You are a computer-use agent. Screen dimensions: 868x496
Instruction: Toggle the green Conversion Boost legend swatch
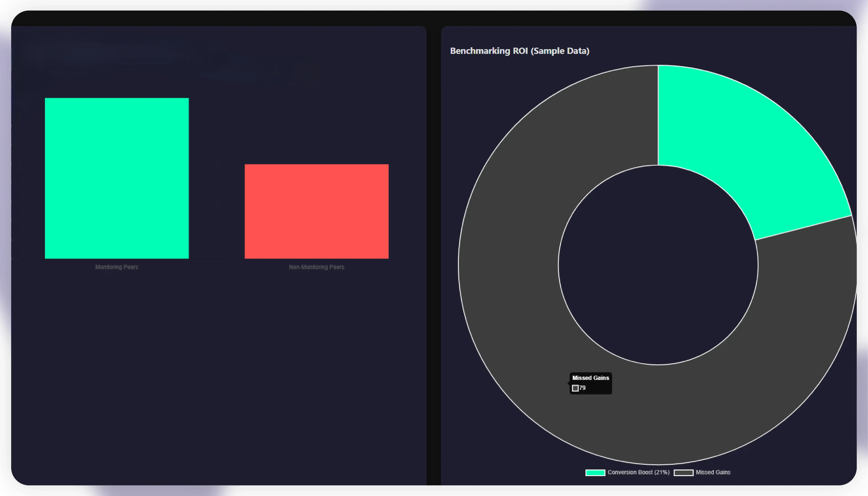click(x=595, y=473)
